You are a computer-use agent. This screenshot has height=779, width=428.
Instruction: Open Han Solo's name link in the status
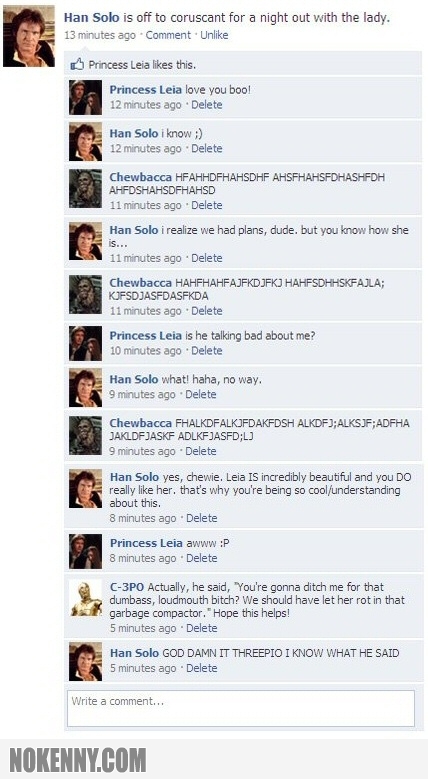tap(91, 18)
